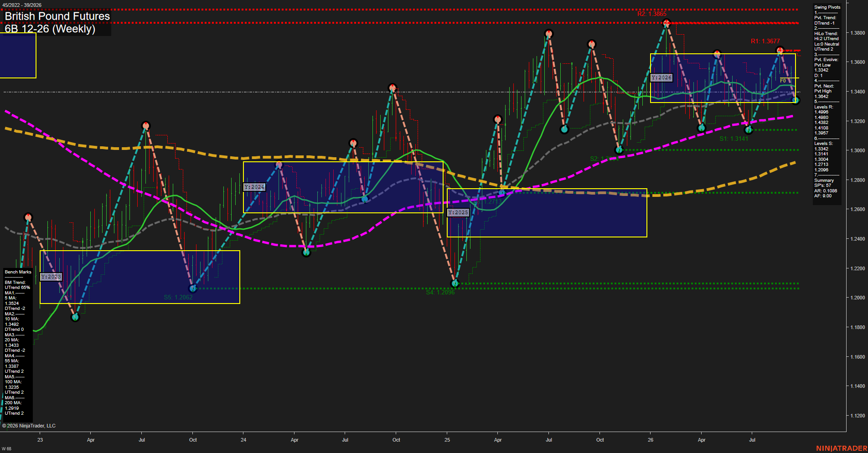
Task: Click the 1.3000 price axis label
Action: tap(858, 150)
